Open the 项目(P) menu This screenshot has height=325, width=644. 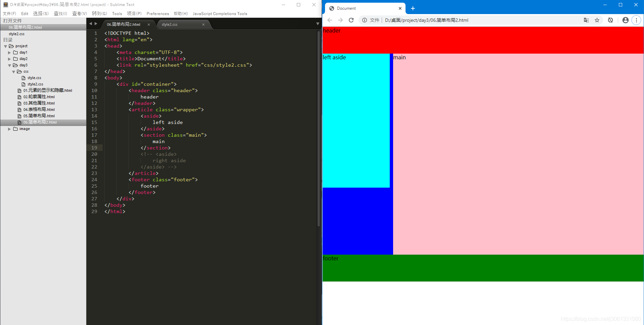pos(134,14)
